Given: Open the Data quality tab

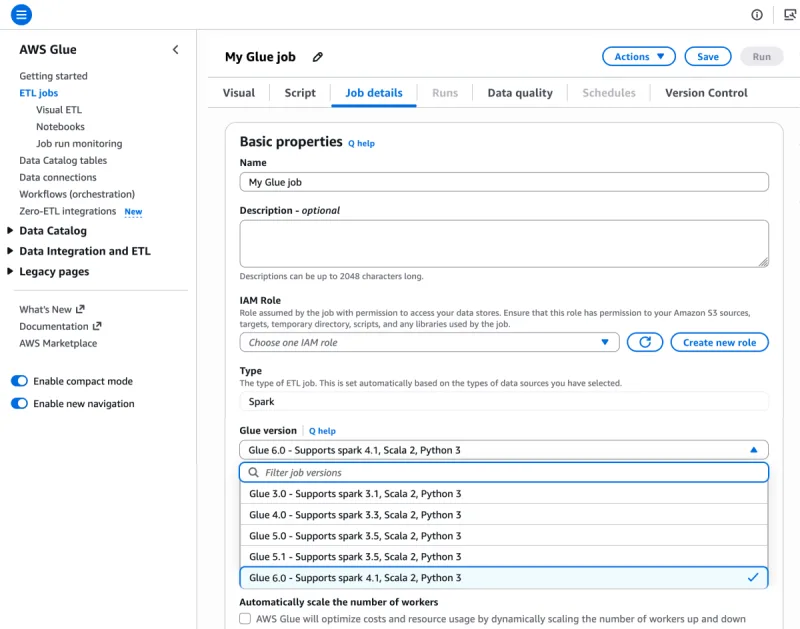Looking at the screenshot, I should click(x=520, y=93).
